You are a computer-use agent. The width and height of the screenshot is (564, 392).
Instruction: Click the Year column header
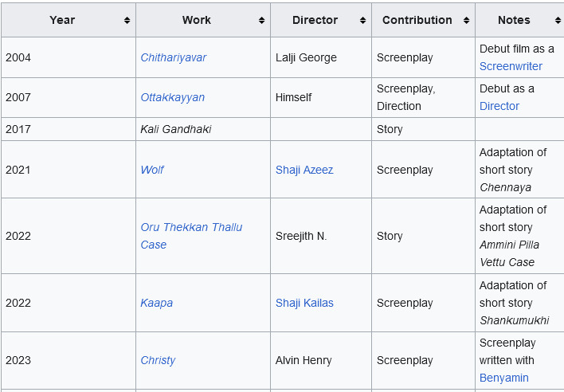pyautogui.click(x=62, y=20)
